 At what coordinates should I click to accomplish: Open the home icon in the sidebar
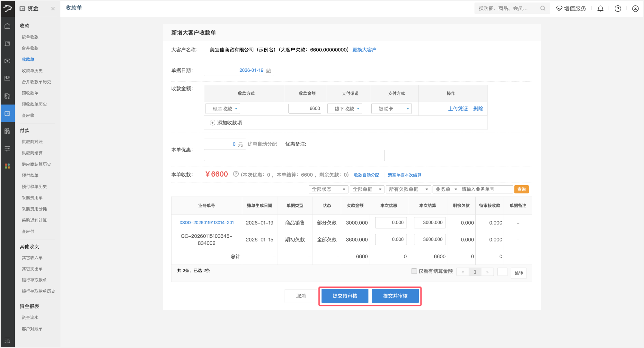click(x=7, y=26)
